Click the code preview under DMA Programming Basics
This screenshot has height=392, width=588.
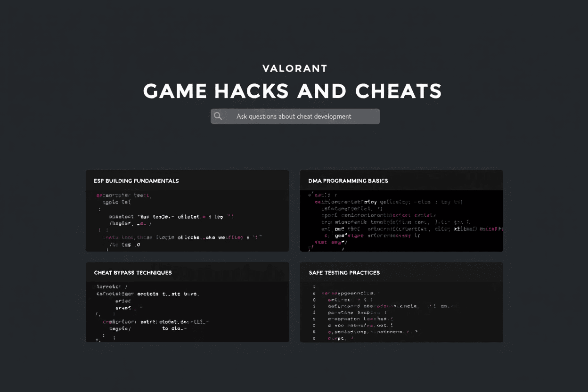401,220
